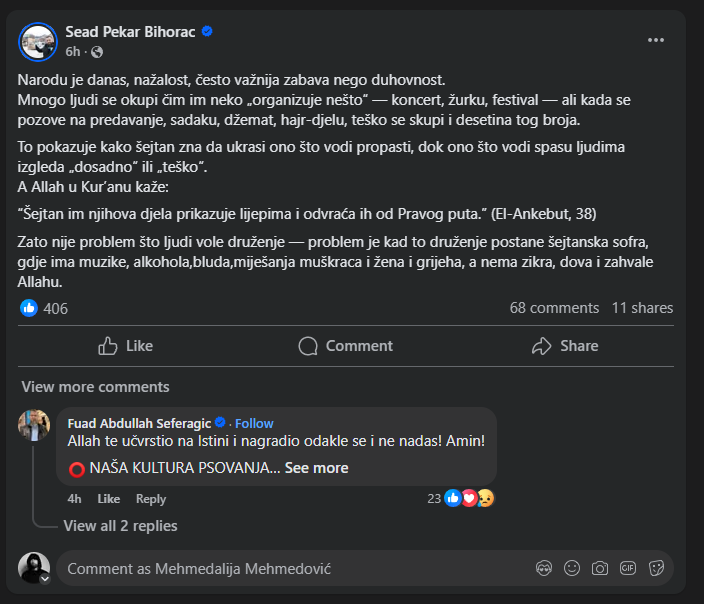Like the post with the Like button

(126, 346)
